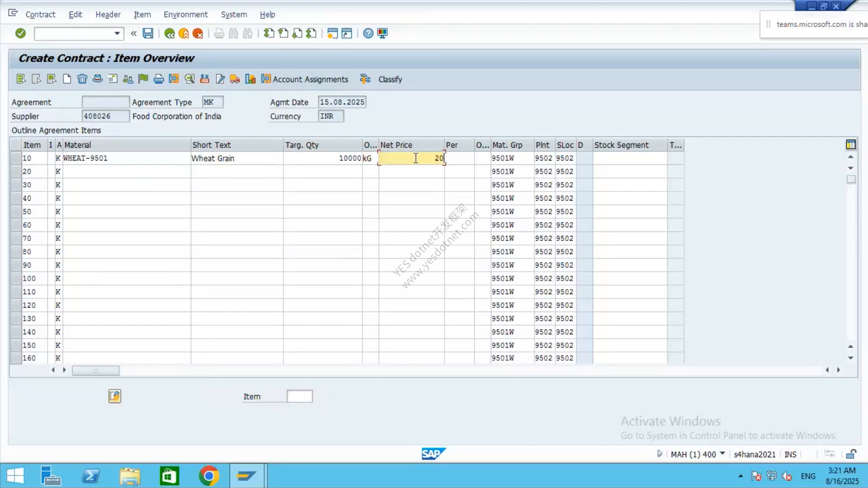Screen dimensions: 868x488
Task: Select the row selector for item 20
Action: (16, 172)
